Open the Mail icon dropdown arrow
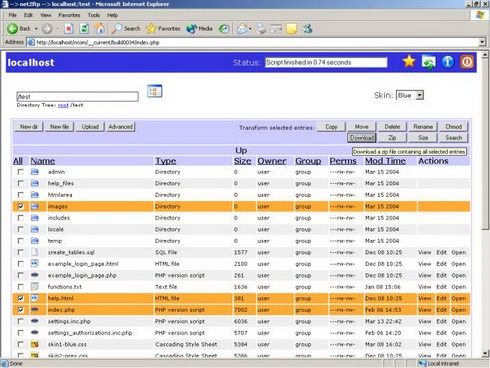Screen dimensions: 490x368 pos(250,29)
